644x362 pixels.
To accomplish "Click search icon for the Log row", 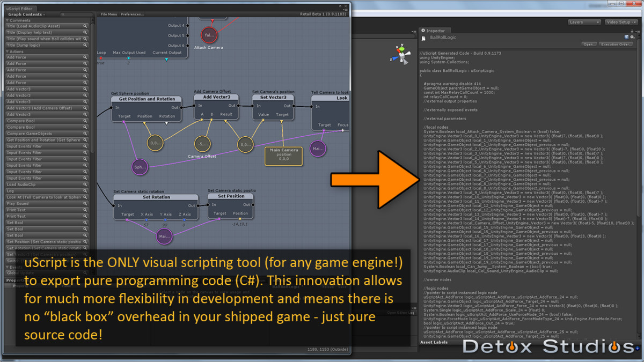I will [85, 191].
